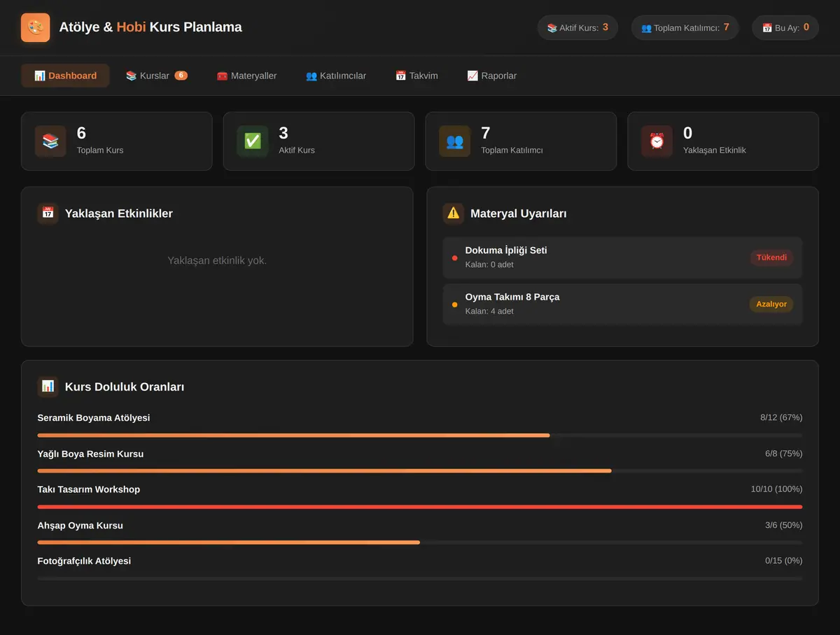Click the alarm clock icon on Yaklaşan Etkinlik card
The width and height of the screenshot is (840, 635).
point(657,141)
